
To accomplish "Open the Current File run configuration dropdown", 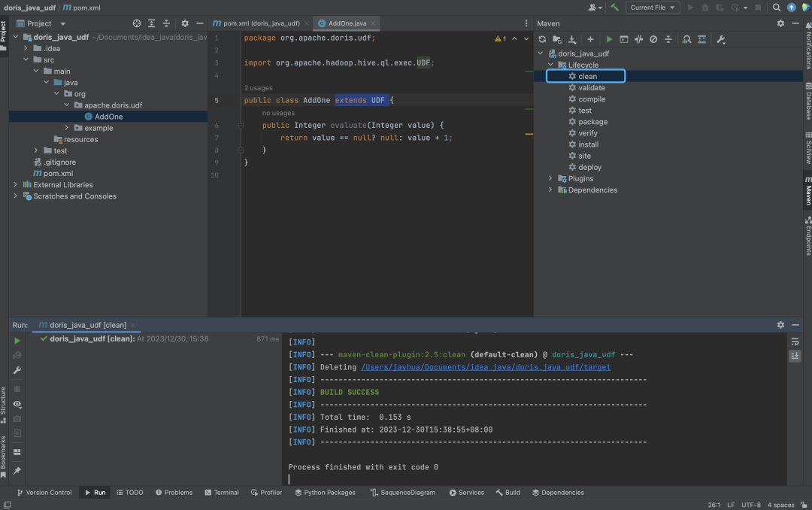I will tap(652, 8).
